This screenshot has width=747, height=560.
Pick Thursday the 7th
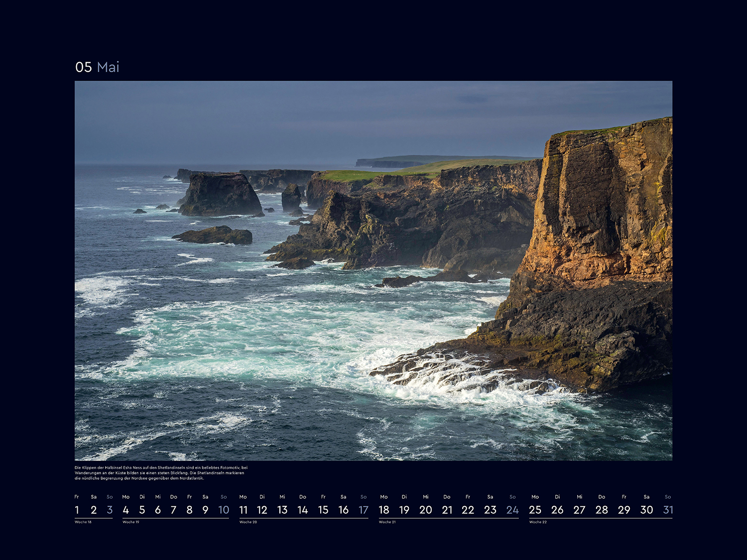tap(173, 510)
